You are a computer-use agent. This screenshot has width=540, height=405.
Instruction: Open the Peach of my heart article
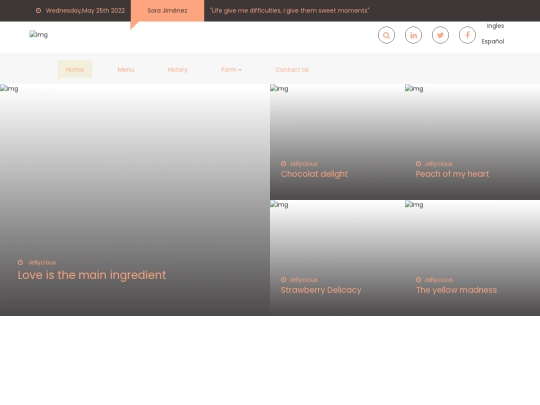[452, 174]
